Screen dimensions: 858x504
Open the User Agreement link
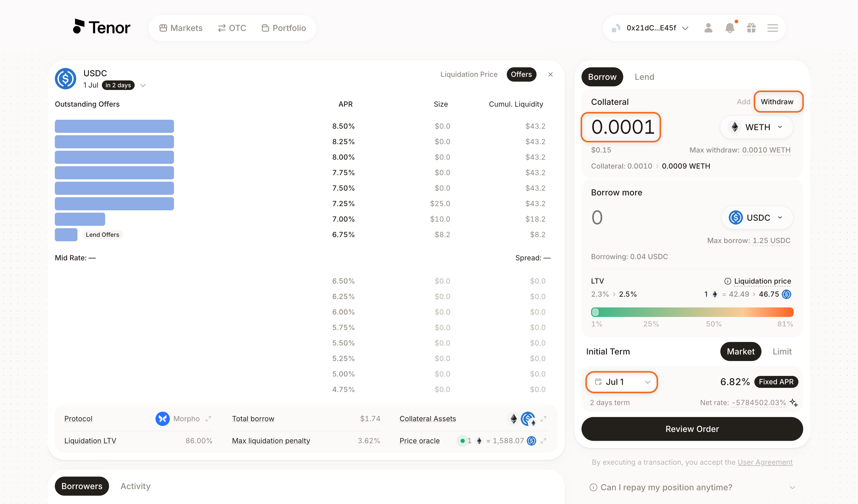(x=765, y=462)
